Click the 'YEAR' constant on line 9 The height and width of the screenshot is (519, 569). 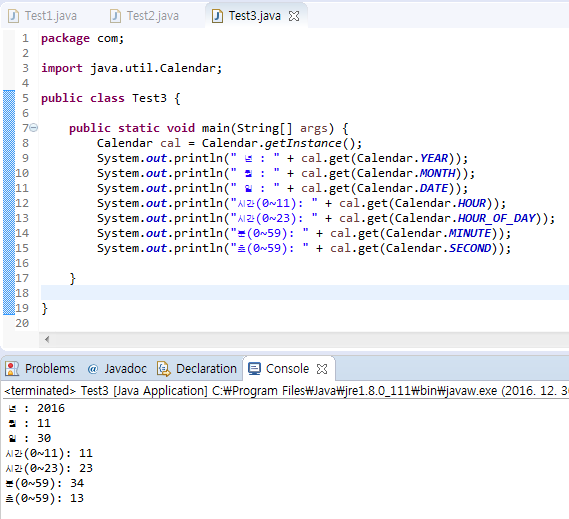[x=434, y=158]
